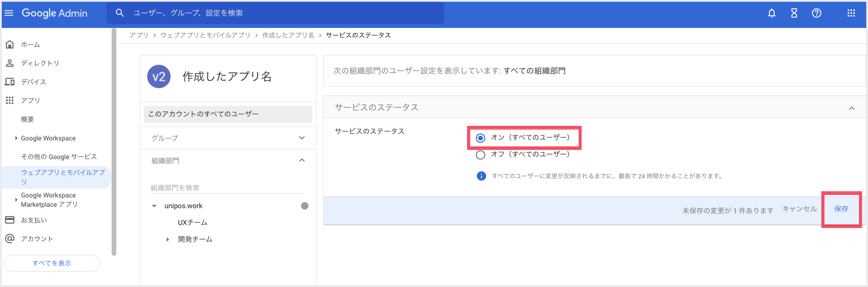868x287 pixels.
Task: Collapse the サービスのステータス panel chevron
Action: coord(851,108)
